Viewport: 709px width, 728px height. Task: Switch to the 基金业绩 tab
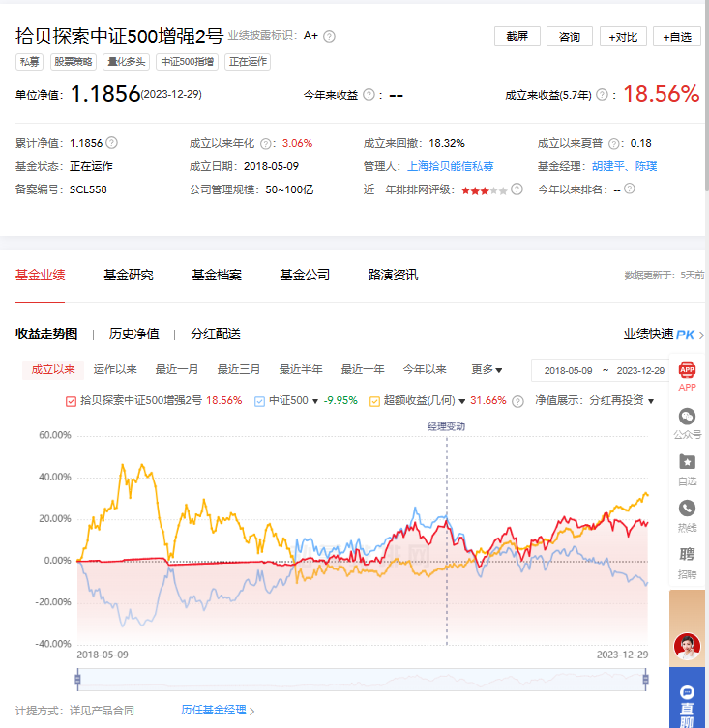coord(41,276)
